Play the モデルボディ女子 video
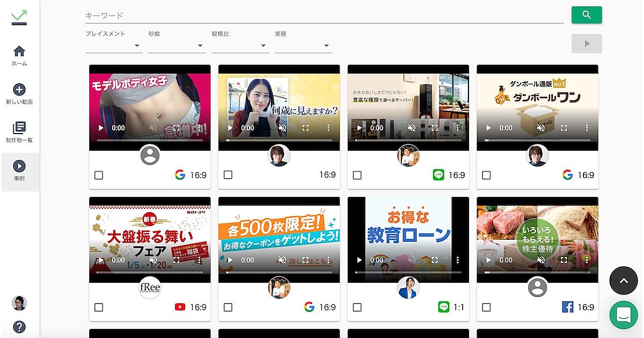This screenshot has height=338, width=644. click(x=101, y=128)
